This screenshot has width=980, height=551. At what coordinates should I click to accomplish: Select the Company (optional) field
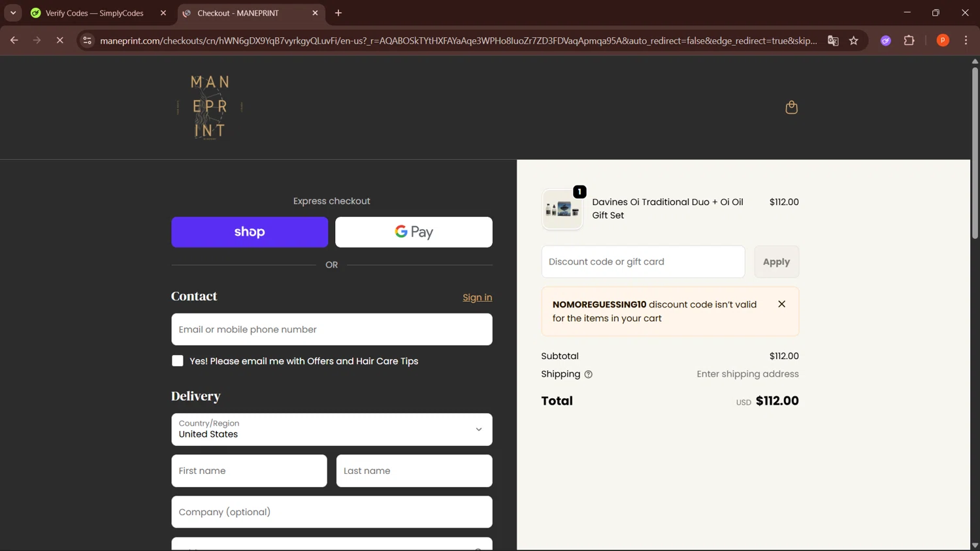(332, 512)
